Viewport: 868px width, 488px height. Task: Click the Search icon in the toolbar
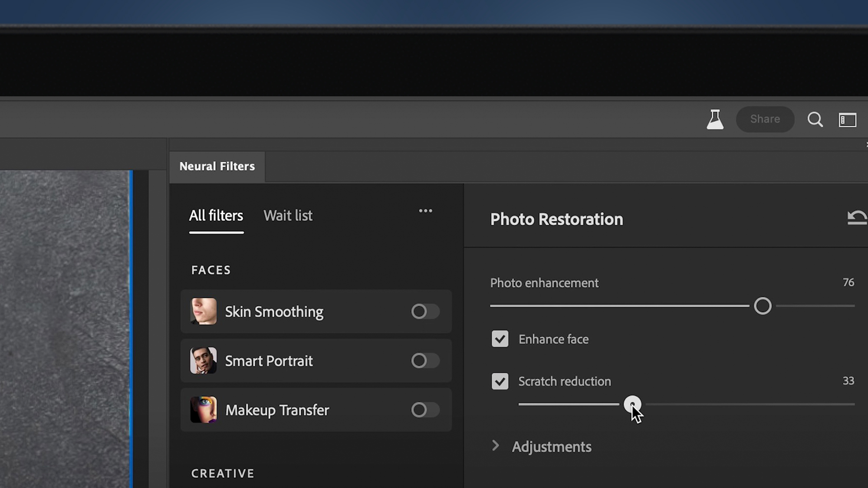815,119
